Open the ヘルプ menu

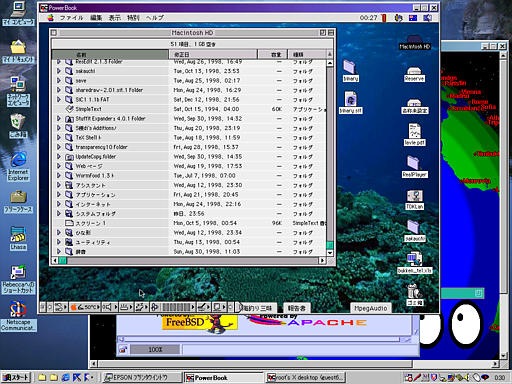pos(155,18)
